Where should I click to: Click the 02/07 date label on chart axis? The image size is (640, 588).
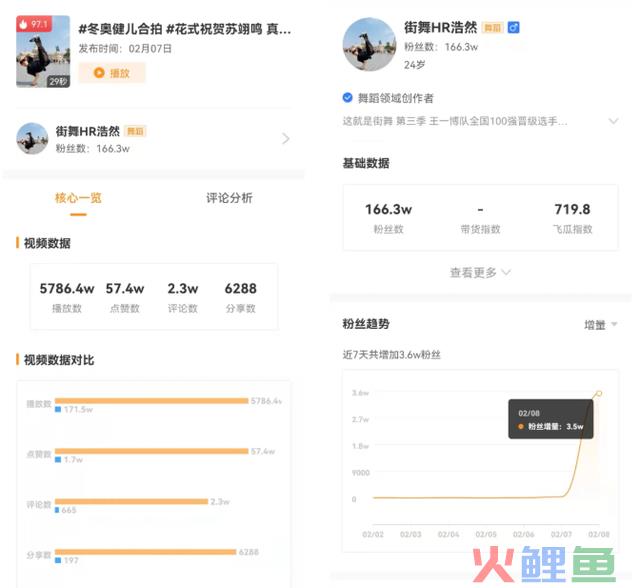point(561,534)
